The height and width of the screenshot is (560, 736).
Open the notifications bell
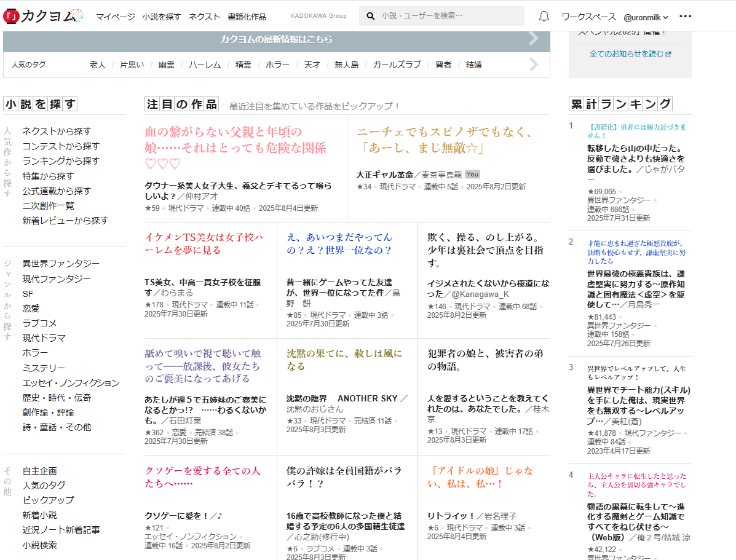click(544, 17)
